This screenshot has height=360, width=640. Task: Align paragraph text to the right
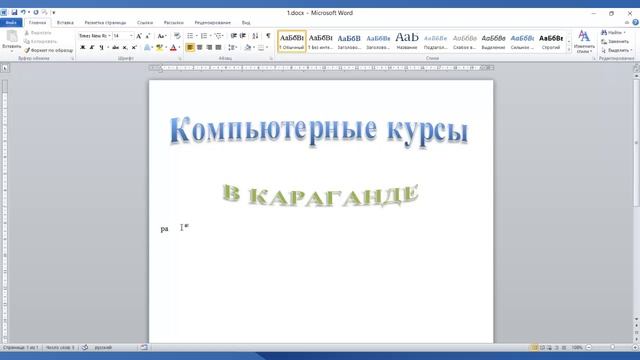pyautogui.click(x=209, y=48)
